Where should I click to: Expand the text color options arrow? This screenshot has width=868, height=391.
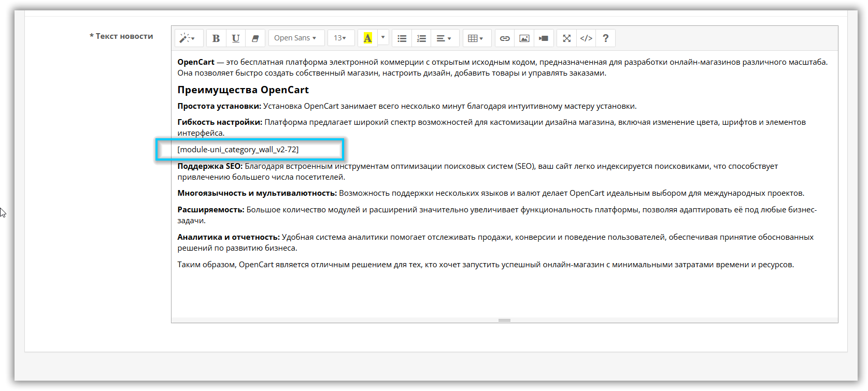coord(383,38)
